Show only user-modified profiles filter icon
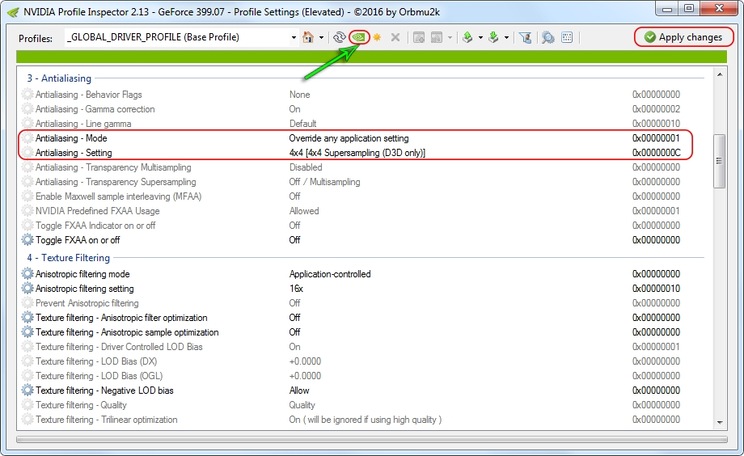 tap(525, 37)
